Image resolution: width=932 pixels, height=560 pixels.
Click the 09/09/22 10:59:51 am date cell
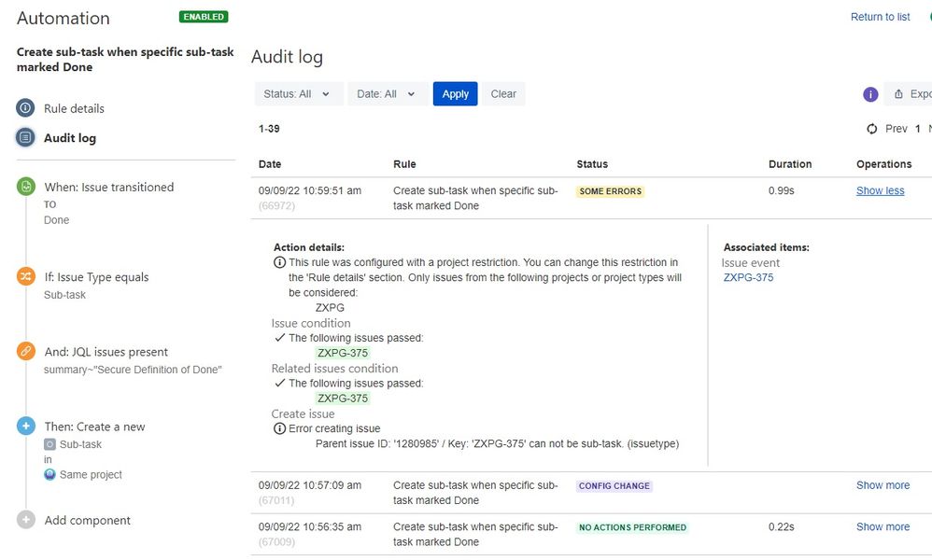coord(310,190)
